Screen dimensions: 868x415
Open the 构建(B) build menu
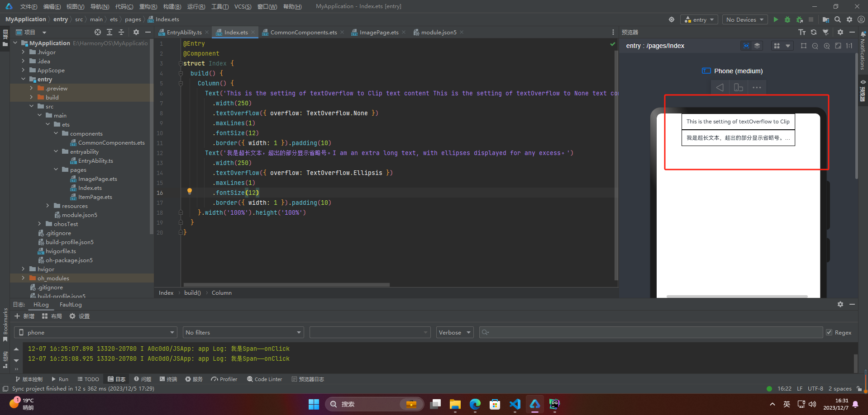172,6
